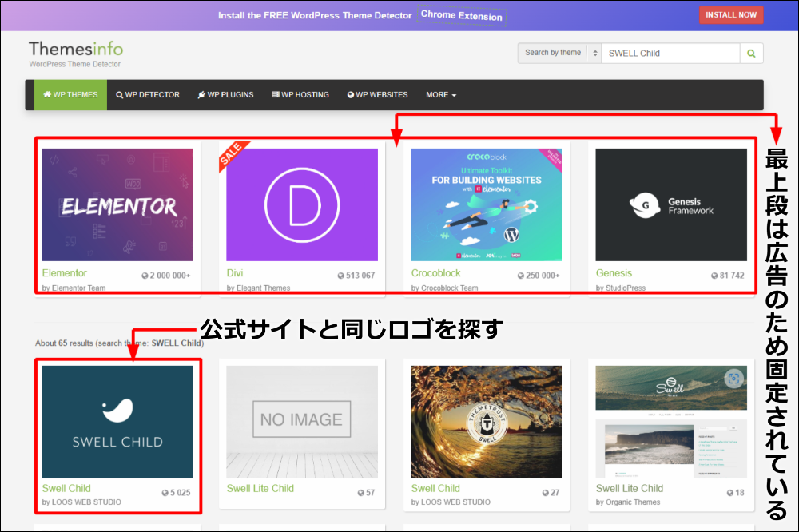This screenshot has width=799, height=532.
Task: Open the SWELL CHILD teal logo thumbnail
Action: [x=117, y=422]
